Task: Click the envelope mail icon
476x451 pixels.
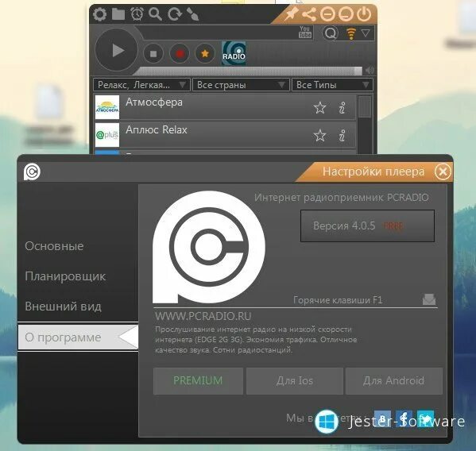Action: click(x=429, y=299)
